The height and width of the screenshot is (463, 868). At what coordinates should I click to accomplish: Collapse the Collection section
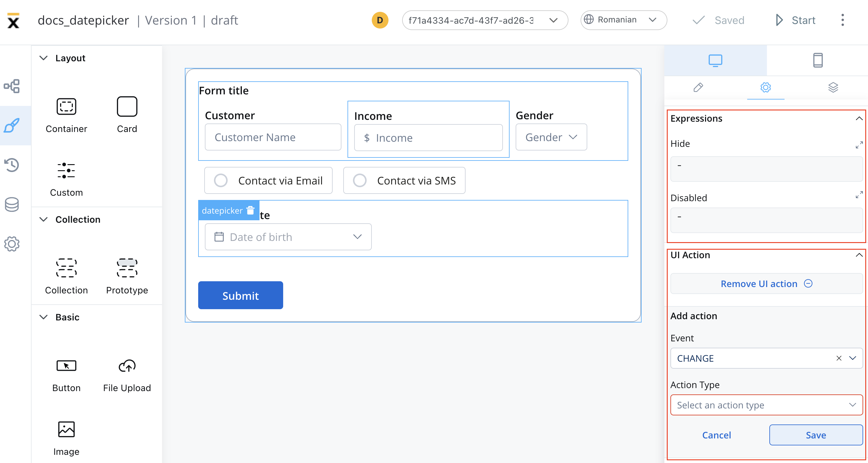point(43,219)
